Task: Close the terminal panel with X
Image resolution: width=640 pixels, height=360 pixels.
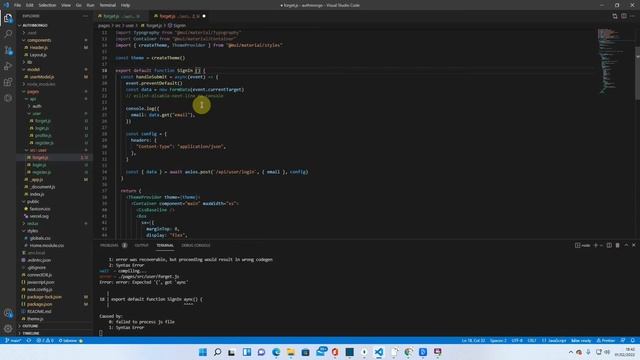Action: tap(634, 245)
